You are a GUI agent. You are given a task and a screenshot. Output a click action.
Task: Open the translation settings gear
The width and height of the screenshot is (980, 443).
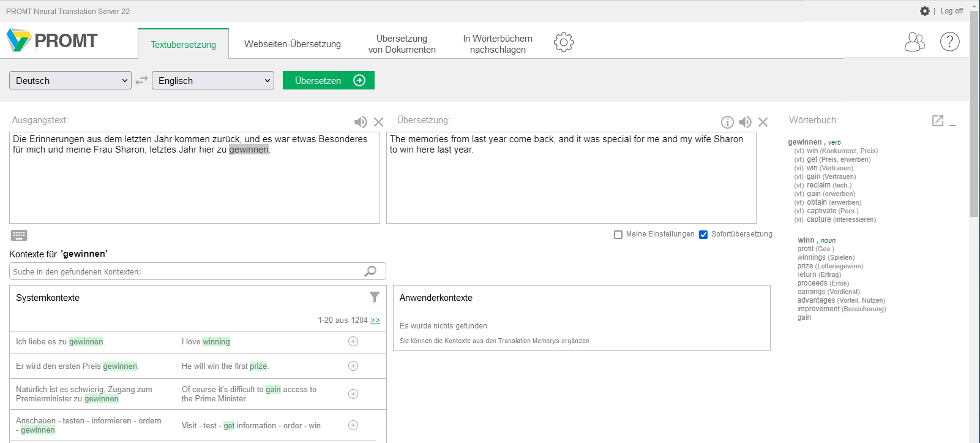pyautogui.click(x=564, y=42)
